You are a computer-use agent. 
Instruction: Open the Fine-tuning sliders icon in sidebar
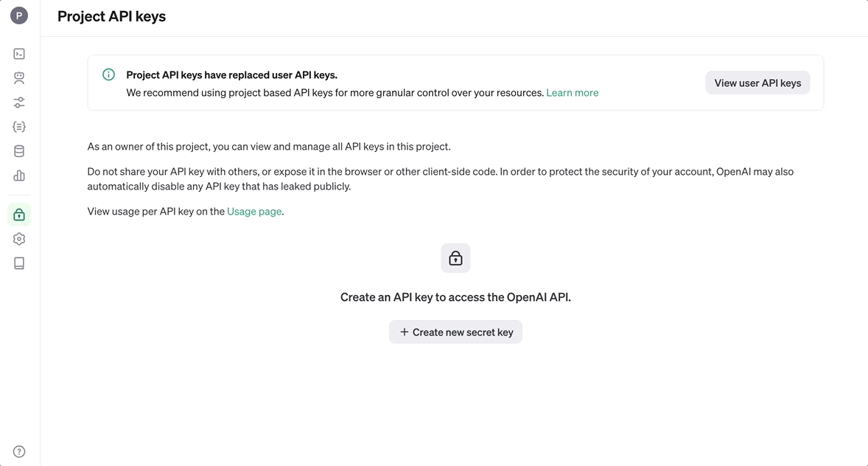(x=19, y=102)
